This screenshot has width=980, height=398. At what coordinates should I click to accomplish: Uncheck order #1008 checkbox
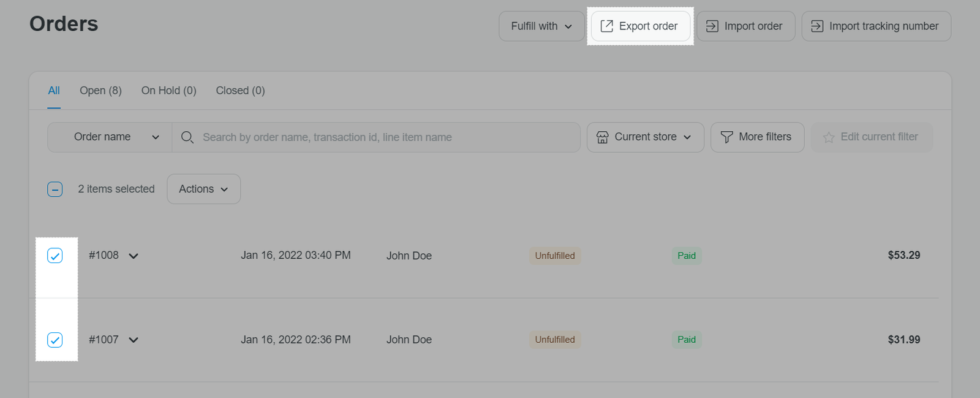[x=55, y=256]
